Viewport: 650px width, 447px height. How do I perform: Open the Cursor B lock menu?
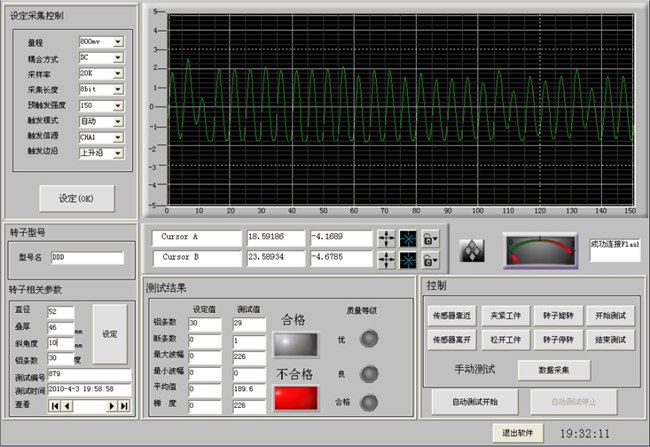point(433,260)
